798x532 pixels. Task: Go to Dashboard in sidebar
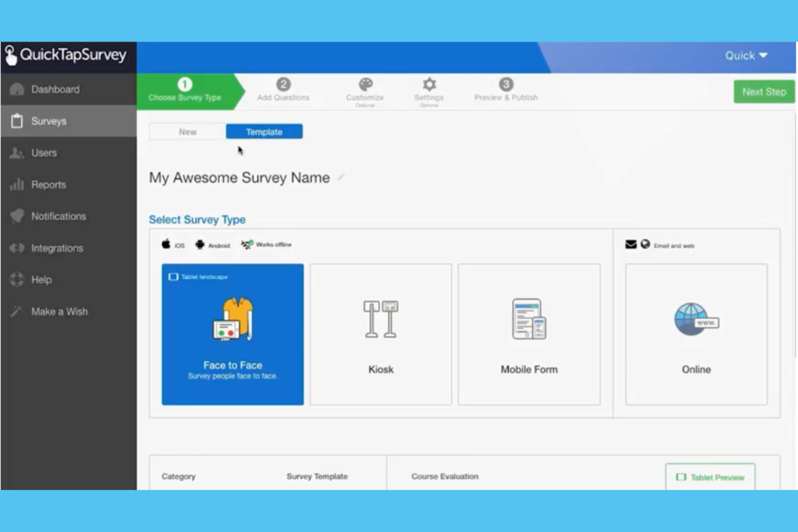[68, 89]
